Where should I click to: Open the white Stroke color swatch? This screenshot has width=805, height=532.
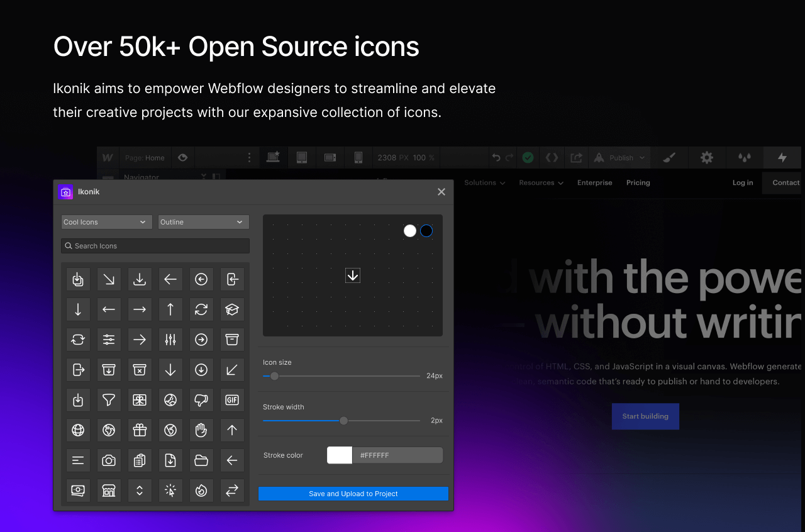(340, 455)
